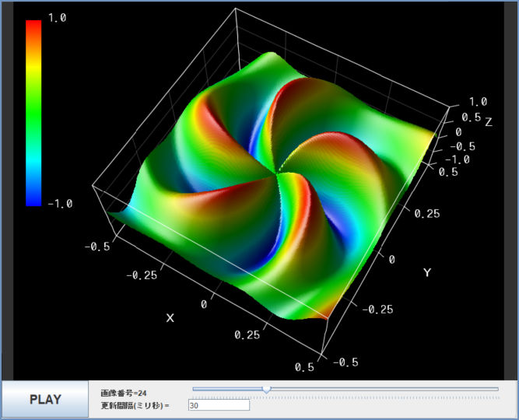
Task: Click the -1.0 label below color legend
Action: (60, 204)
